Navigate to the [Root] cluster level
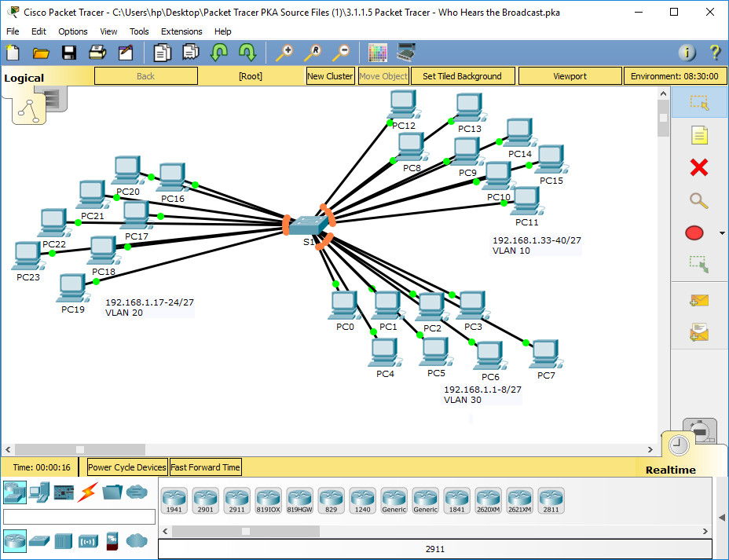Screen dimensions: 729x560 click(251, 76)
